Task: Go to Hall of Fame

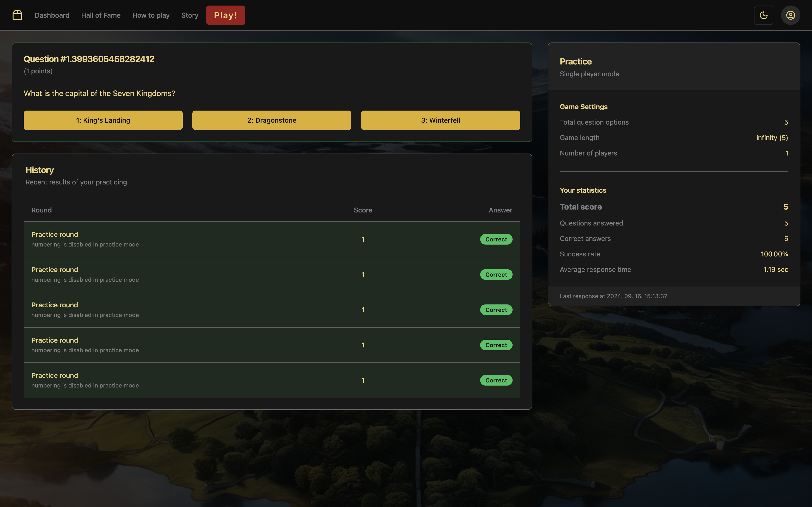Action: coord(101,15)
